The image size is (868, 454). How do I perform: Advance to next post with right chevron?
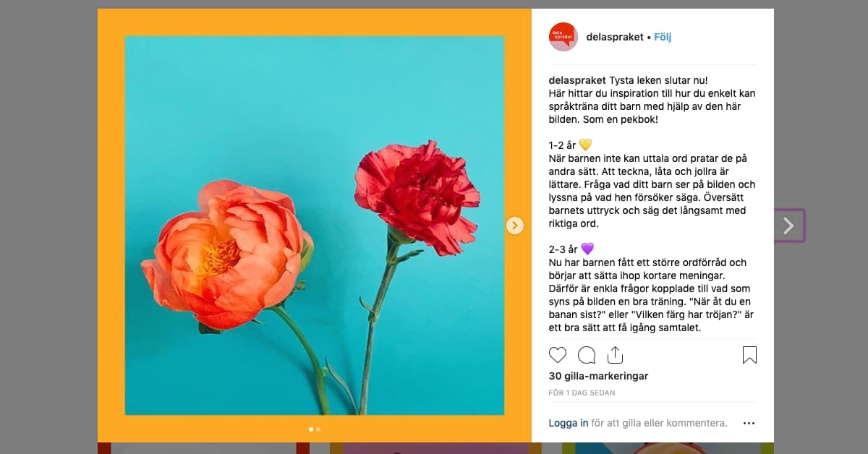click(x=788, y=226)
